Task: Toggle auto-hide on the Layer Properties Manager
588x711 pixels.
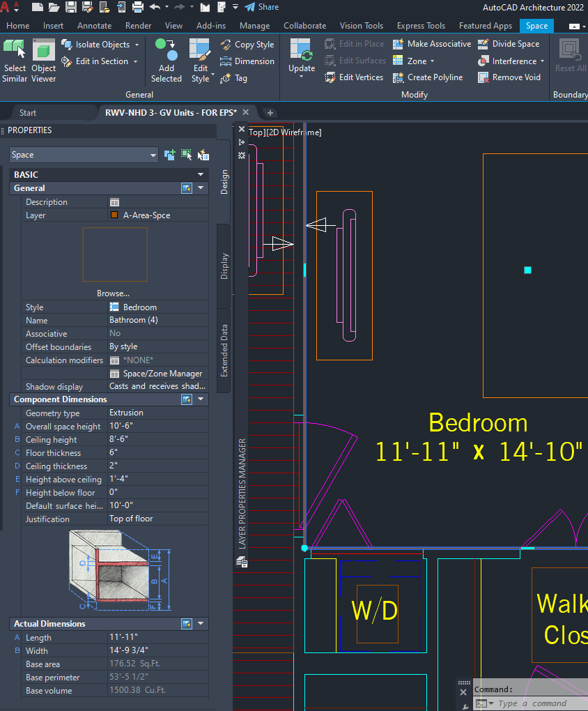Action: (242, 142)
